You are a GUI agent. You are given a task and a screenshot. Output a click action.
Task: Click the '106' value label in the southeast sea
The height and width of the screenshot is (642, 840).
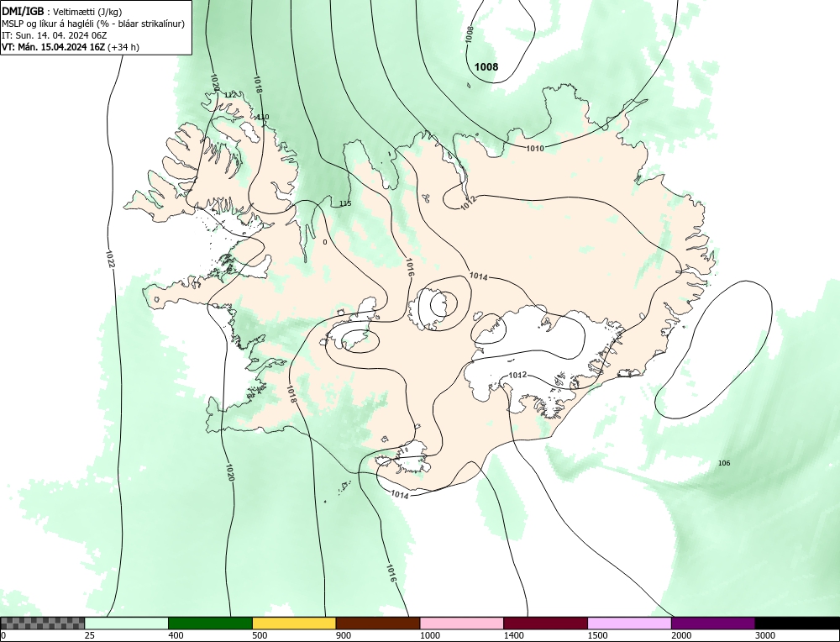[724, 463]
